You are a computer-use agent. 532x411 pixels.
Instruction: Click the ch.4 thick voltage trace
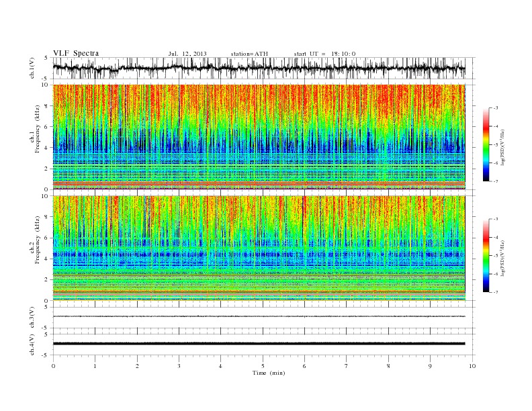[x=259, y=344]
